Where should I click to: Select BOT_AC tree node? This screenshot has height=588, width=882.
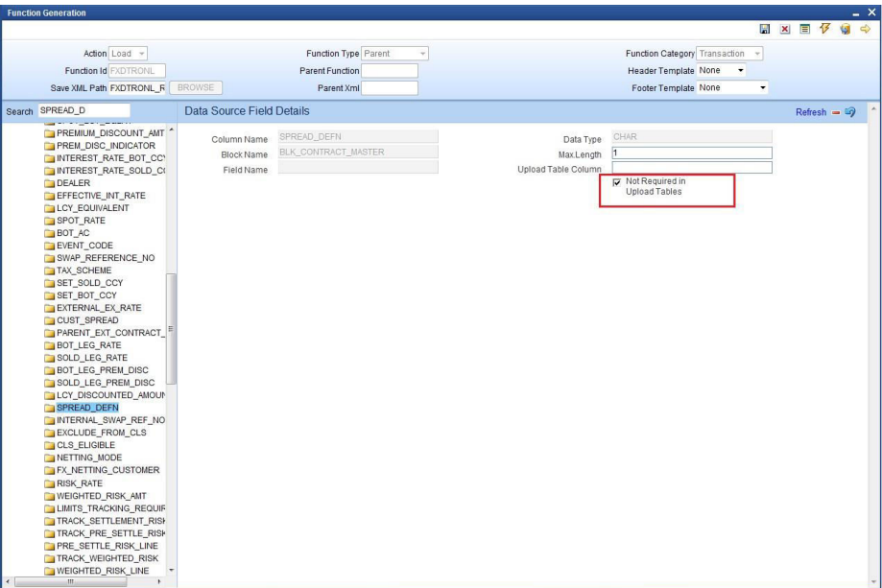pyautogui.click(x=73, y=233)
